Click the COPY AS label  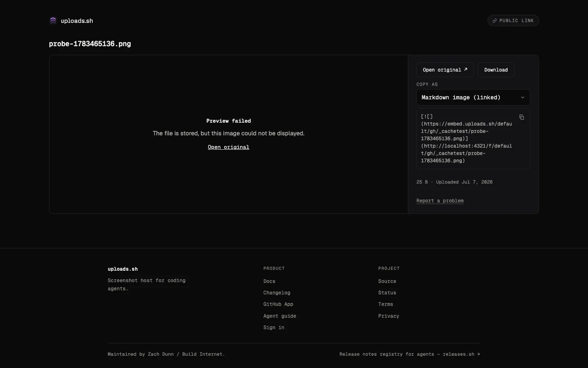click(427, 84)
